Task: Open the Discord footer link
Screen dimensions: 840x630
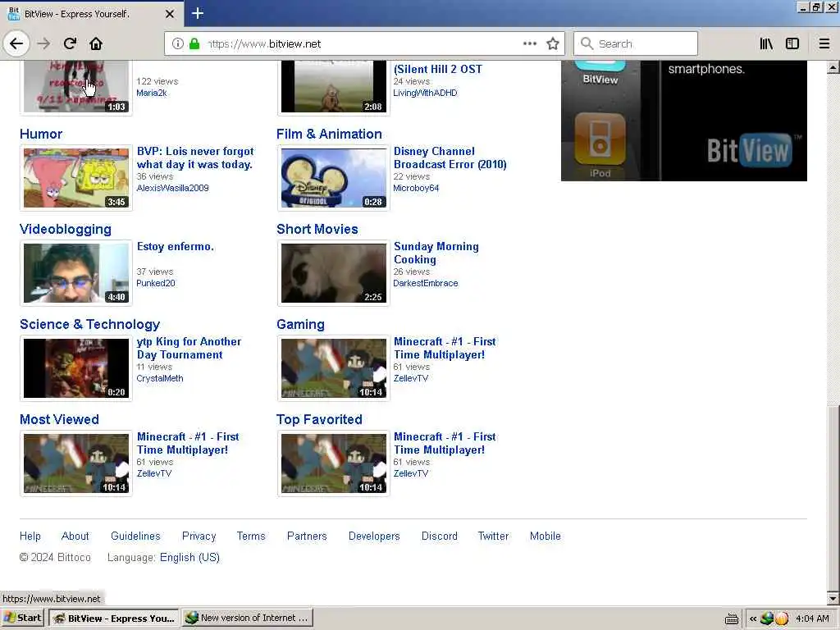Action: coord(440,536)
